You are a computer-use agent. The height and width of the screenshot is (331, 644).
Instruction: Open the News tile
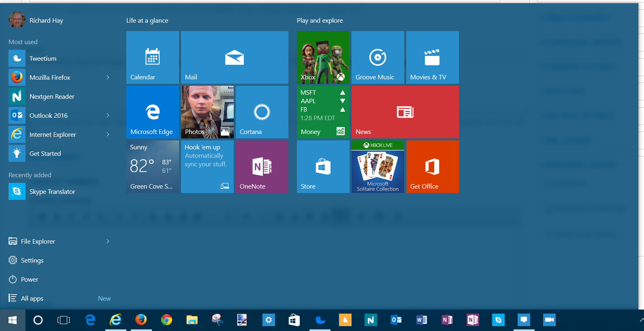coord(405,112)
